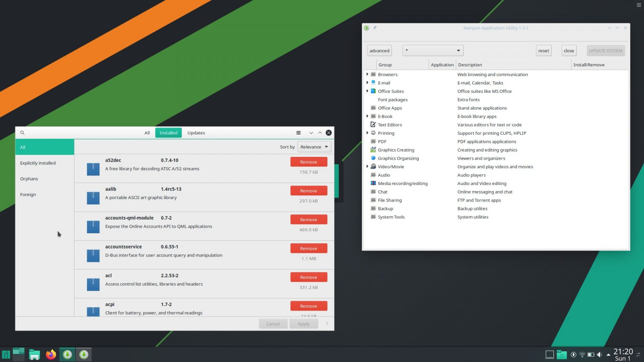Click the Printing group printer icon
Screen dimensions: 644x362
[374, 133]
